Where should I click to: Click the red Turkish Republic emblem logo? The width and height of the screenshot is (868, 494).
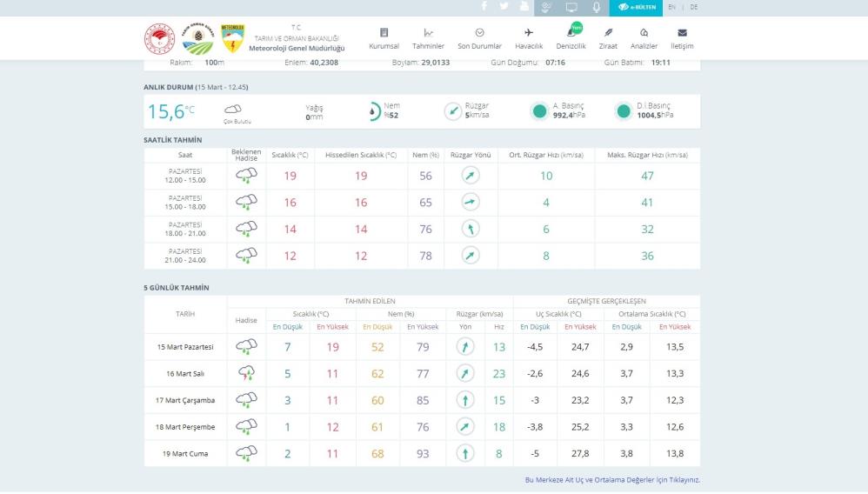click(159, 38)
